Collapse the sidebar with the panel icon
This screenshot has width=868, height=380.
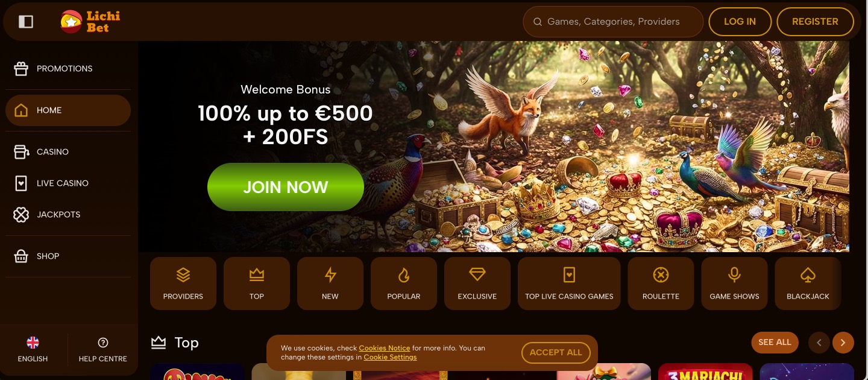point(26,22)
